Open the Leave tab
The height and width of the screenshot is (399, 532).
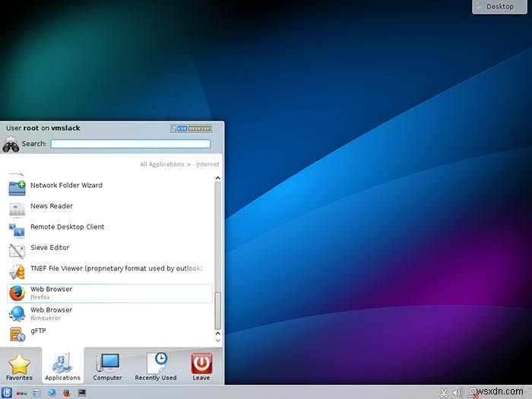click(x=201, y=366)
